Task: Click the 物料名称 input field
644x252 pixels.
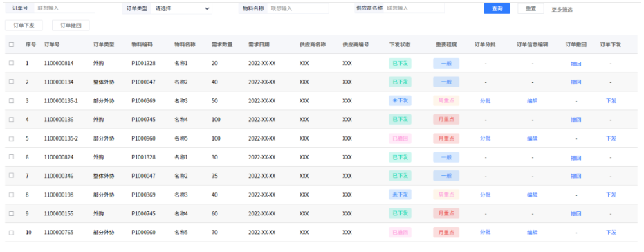Action: pyautogui.click(x=297, y=8)
